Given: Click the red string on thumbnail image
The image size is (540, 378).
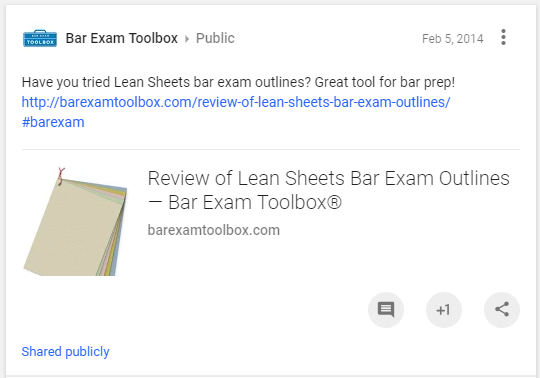Looking at the screenshot, I should 61,176.
